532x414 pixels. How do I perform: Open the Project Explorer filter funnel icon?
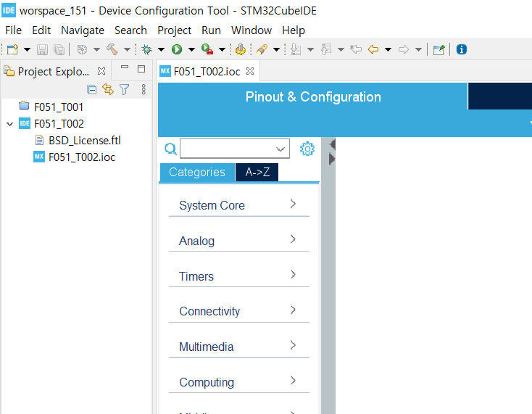[x=125, y=89]
